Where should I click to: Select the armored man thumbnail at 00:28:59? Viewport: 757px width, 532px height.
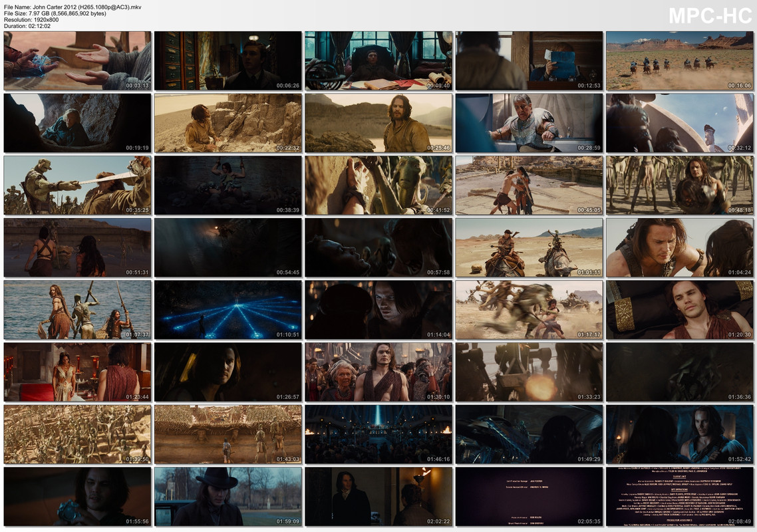[529, 123]
